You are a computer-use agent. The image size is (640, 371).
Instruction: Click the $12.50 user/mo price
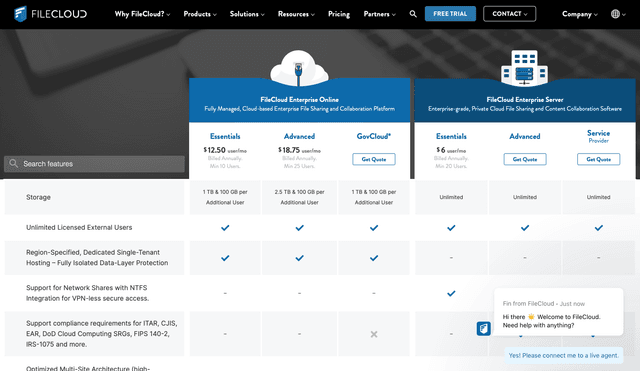tap(225, 150)
